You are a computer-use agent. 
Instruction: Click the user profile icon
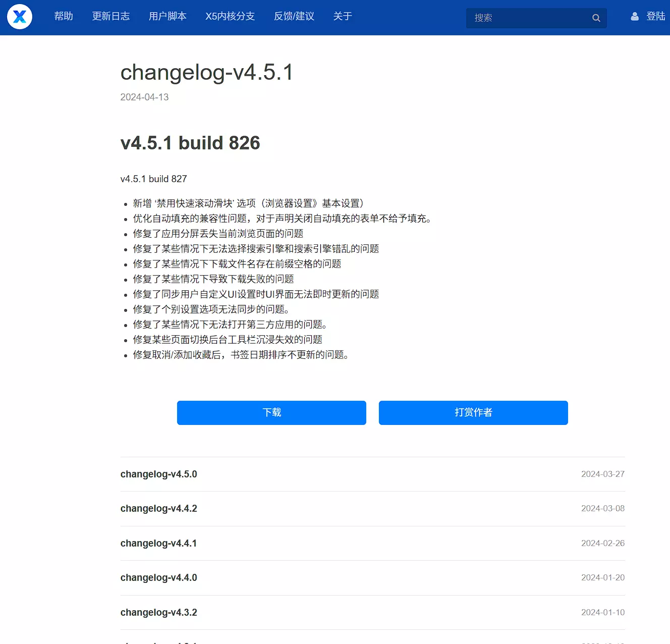point(635,17)
